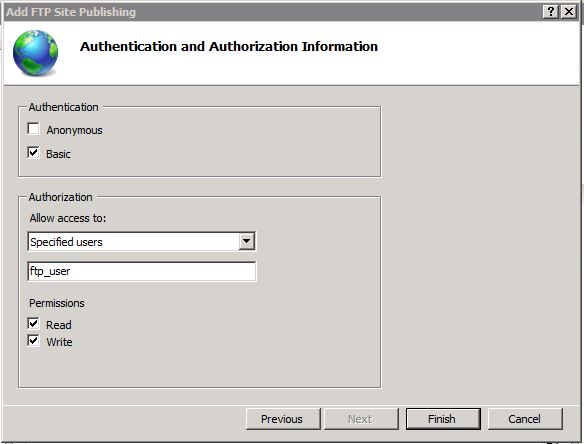
Task: Click the greyed-out Next button
Action: [x=361, y=419]
